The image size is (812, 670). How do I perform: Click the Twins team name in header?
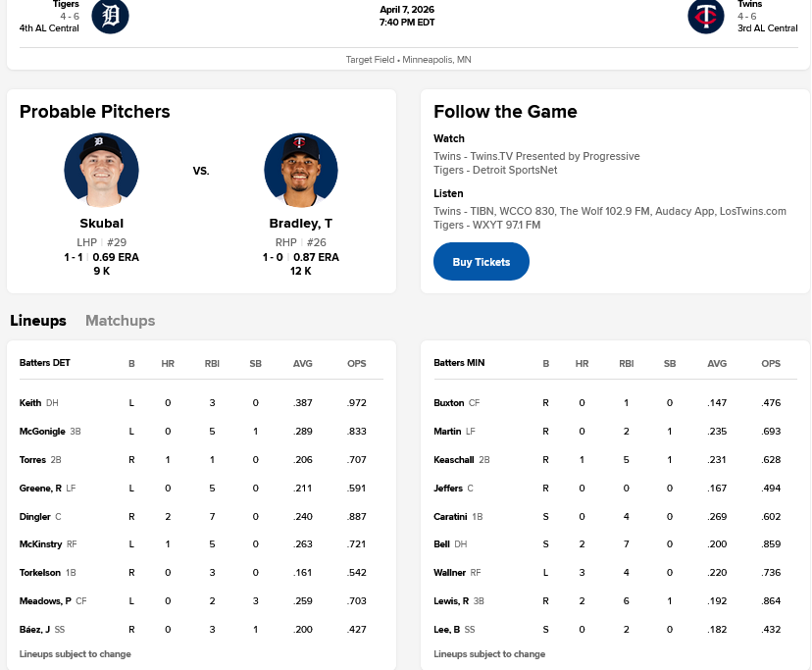point(749,5)
